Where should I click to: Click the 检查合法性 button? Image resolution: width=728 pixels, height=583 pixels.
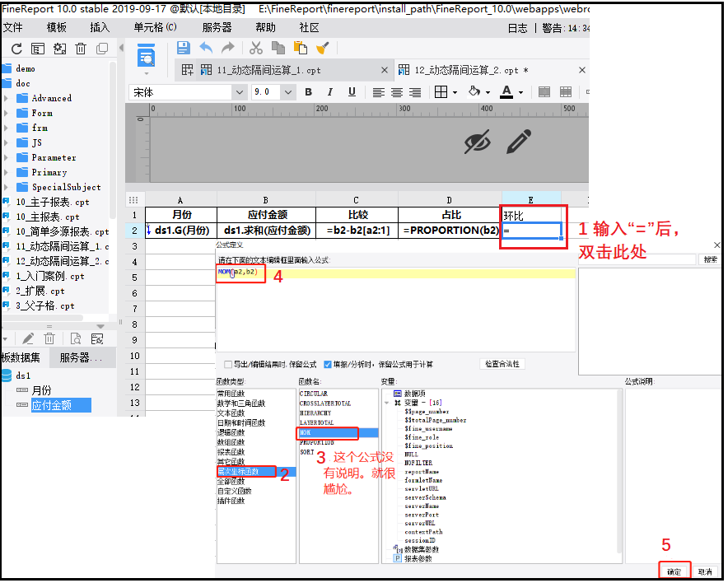[502, 364]
